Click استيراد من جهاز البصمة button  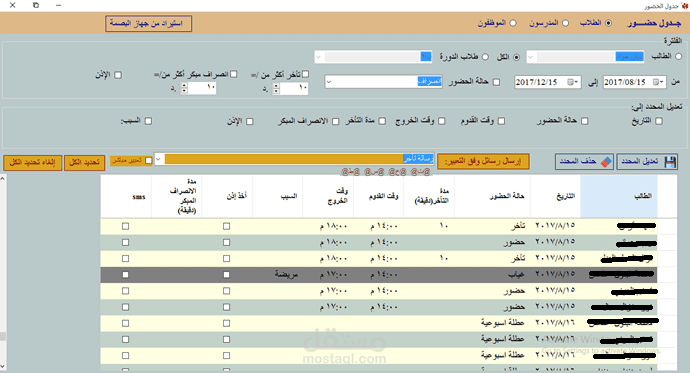pyautogui.click(x=148, y=23)
